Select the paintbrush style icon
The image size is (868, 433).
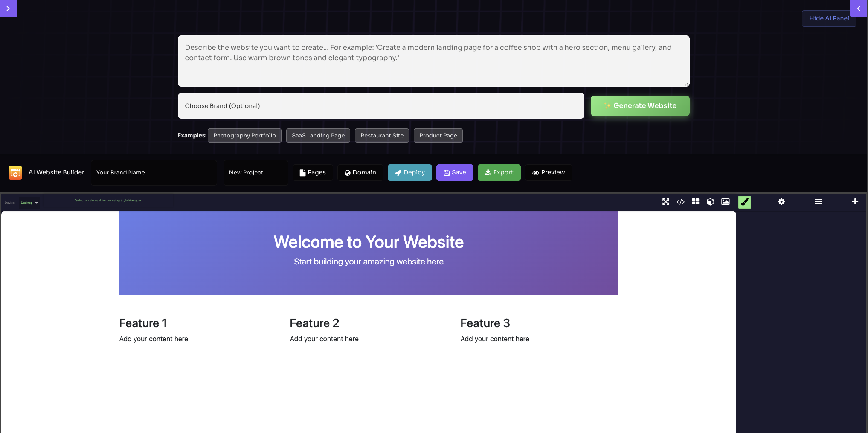pyautogui.click(x=745, y=202)
